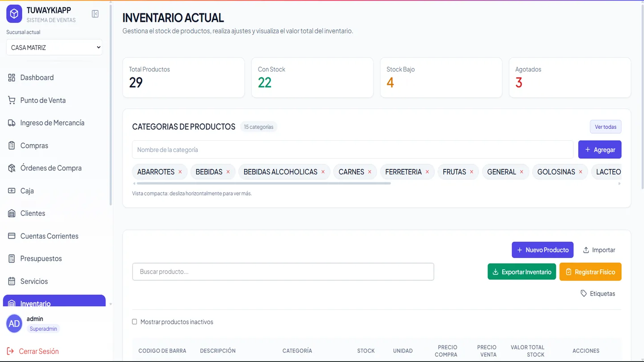The image size is (644, 362).
Task: Click the Ver todas categories button
Action: point(606,127)
